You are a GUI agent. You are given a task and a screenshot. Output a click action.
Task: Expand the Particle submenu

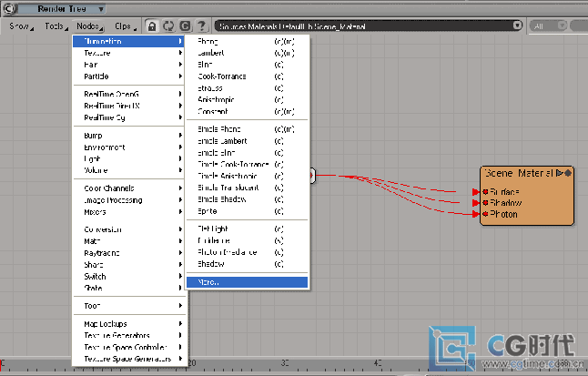tap(130, 76)
